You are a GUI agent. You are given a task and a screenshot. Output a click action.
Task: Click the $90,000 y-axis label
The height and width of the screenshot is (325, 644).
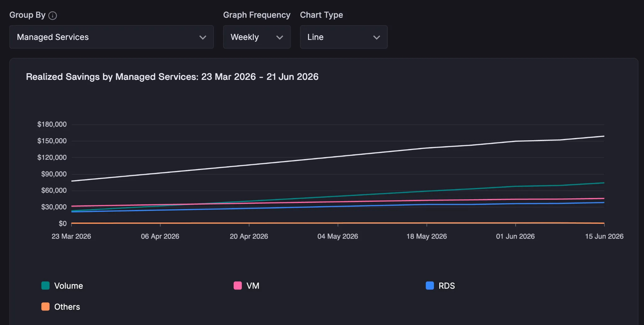click(x=54, y=174)
